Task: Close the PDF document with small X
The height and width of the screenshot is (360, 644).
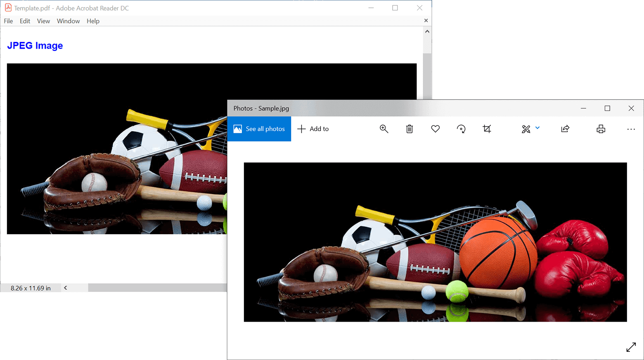Action: [426, 21]
